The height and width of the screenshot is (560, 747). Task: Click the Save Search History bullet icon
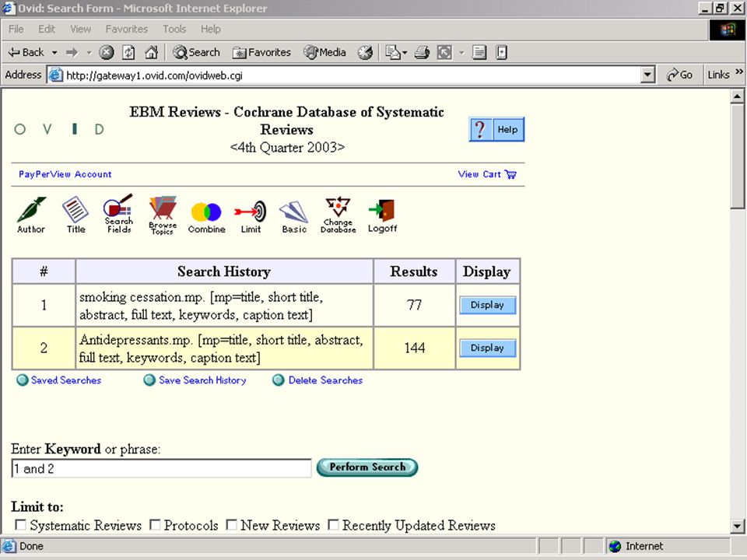pyautogui.click(x=149, y=380)
